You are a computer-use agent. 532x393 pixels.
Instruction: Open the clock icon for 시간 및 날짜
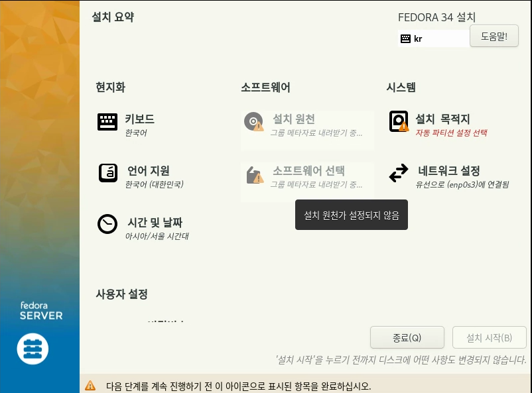point(107,224)
